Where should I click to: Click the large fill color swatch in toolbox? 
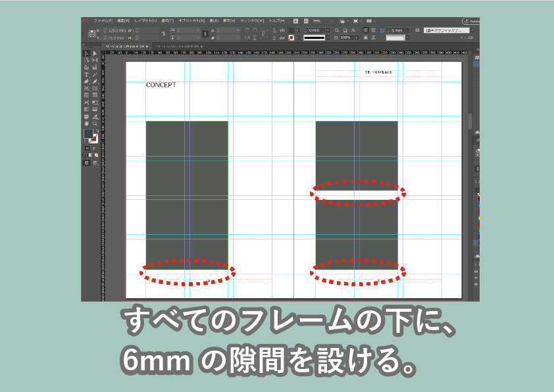pyautogui.click(x=88, y=134)
